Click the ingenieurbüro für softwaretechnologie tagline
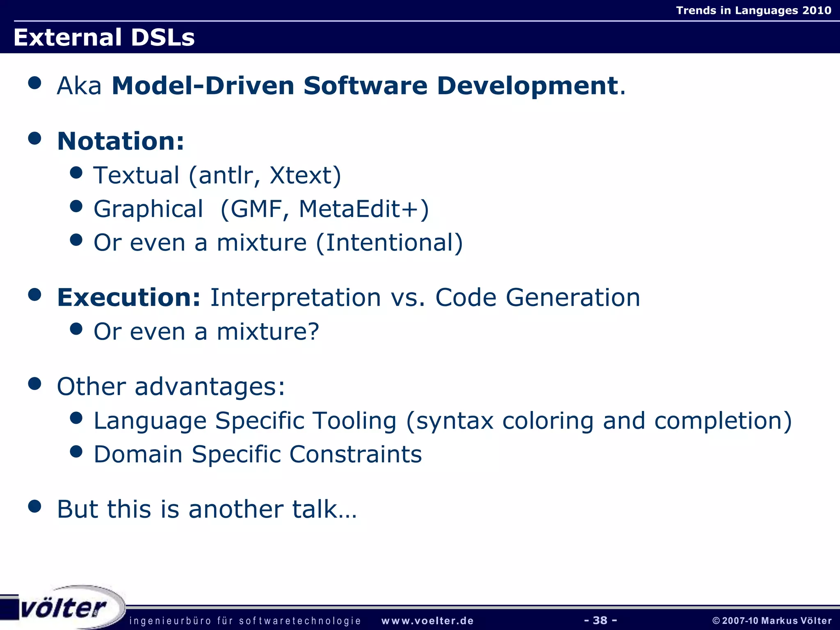 coord(245,621)
